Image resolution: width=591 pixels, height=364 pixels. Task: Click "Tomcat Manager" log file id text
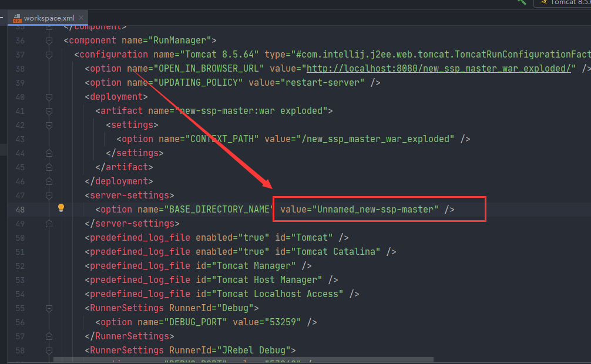coord(254,265)
